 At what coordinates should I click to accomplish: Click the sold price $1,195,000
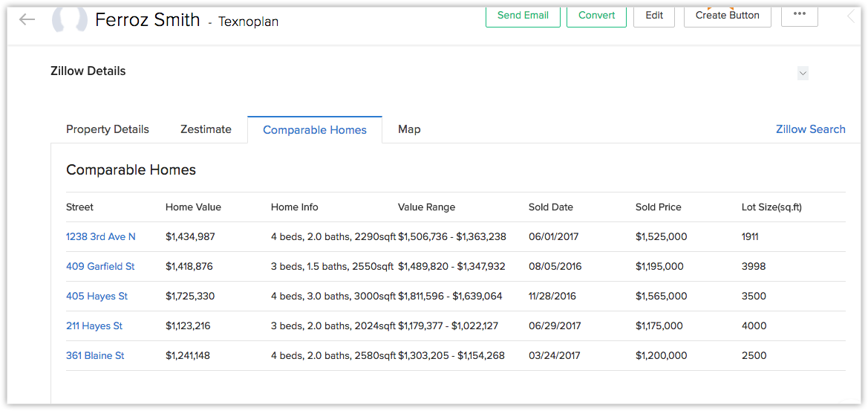click(x=659, y=266)
